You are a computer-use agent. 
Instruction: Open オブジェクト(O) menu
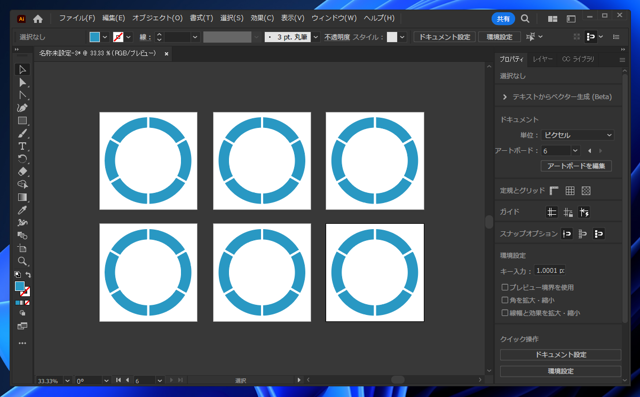(158, 18)
